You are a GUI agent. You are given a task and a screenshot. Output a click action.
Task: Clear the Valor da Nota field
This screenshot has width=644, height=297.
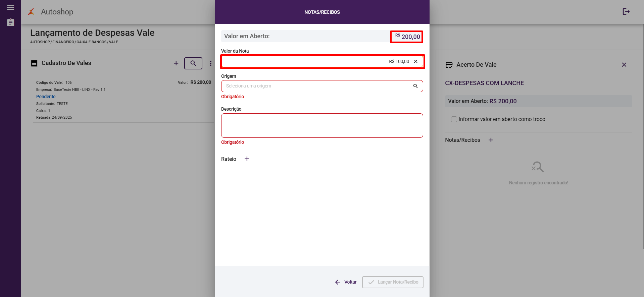[x=416, y=61]
